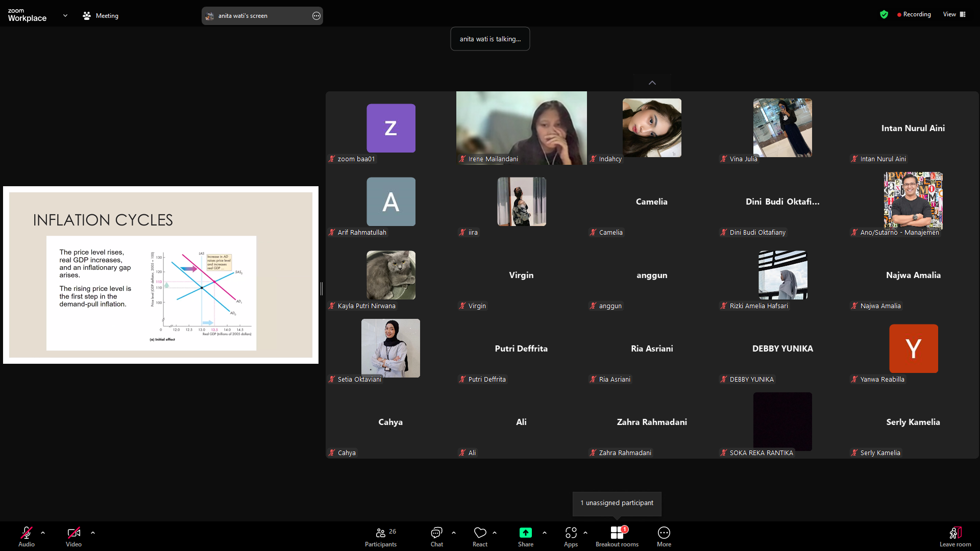
Task: Expand reaction options caret beside React
Action: [x=495, y=533]
